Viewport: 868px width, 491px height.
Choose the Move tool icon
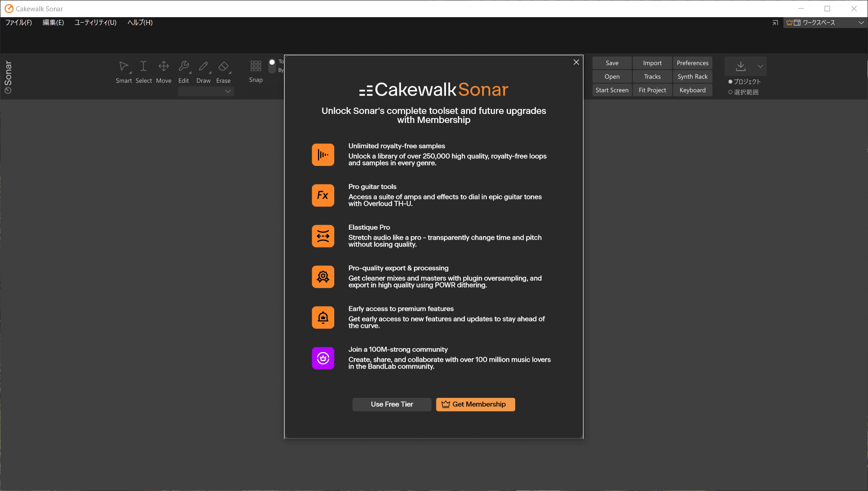[163, 66]
